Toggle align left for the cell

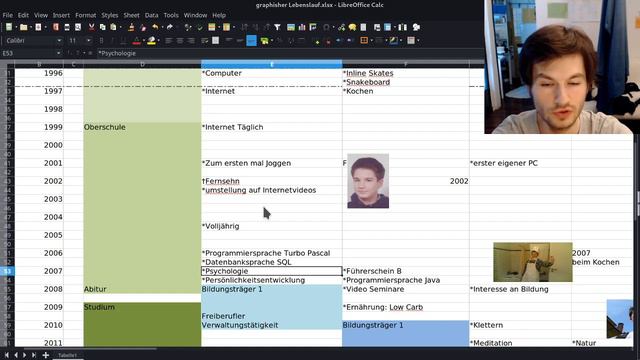click(x=169, y=40)
